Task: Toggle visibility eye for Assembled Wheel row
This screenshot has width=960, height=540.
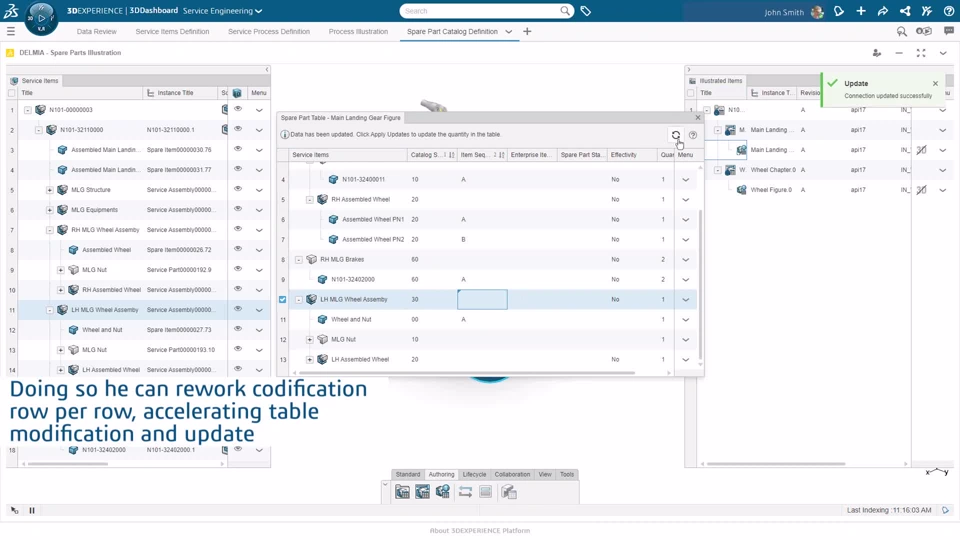Action: 238,249
